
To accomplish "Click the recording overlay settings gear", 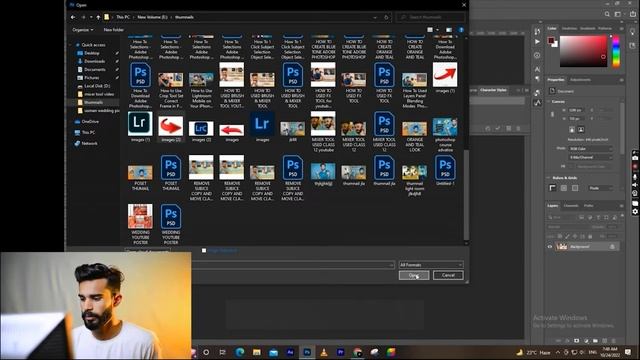I will tap(635, 211).
